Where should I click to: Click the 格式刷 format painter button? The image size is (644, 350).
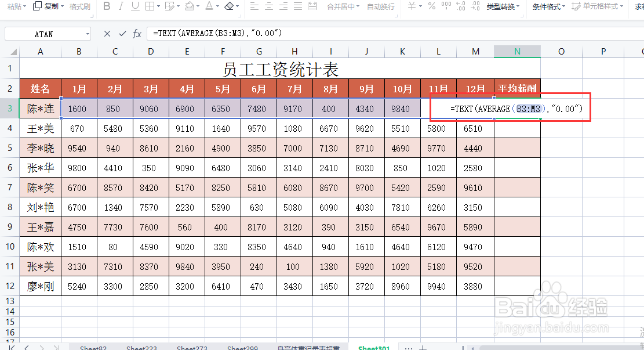pyautogui.click(x=79, y=6)
